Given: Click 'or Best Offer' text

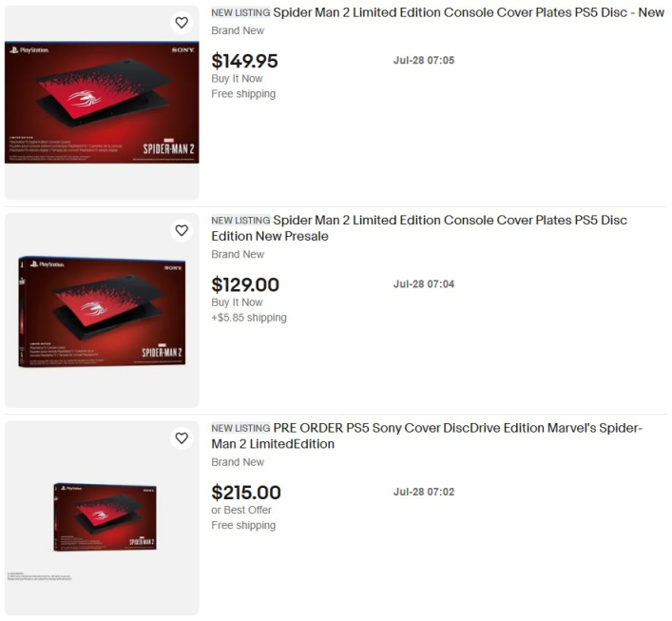Looking at the screenshot, I should 241,510.
